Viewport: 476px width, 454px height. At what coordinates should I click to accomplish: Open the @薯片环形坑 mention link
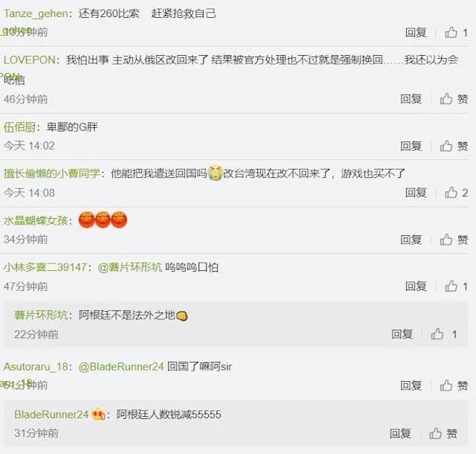pyautogui.click(x=129, y=267)
